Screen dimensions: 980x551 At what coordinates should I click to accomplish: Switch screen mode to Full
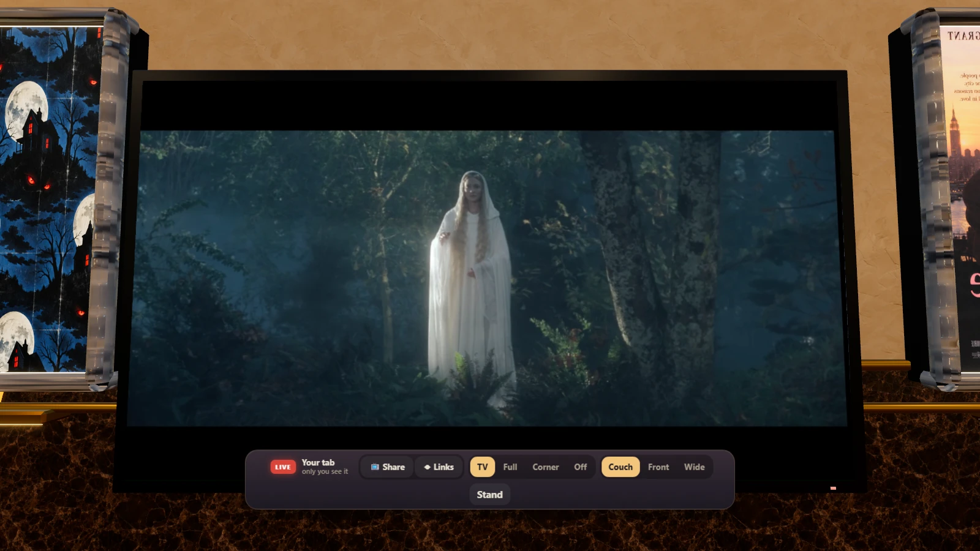pos(510,467)
